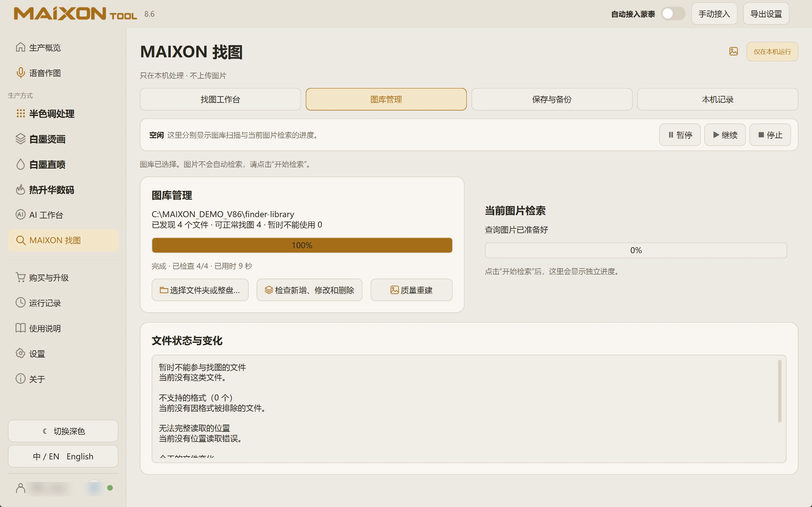This screenshot has width=812, height=507.
Task: Open 关于 info icon
Action: 20,379
